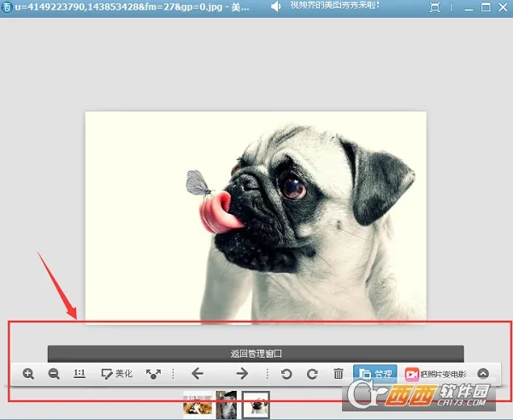Show image at 1:1 actual size
Screen dimensions: 513x420
point(80,374)
